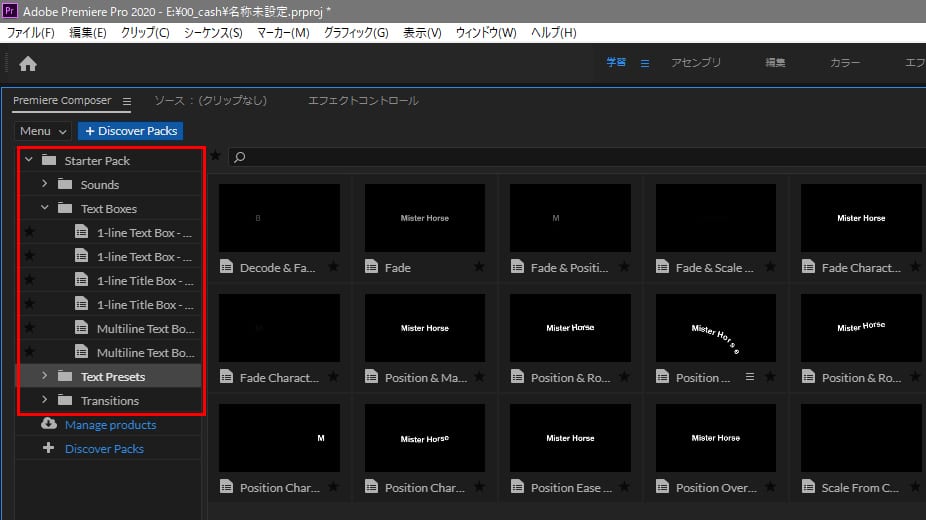926x520 pixels.
Task: Open the workspace menu beside 学習
Action: tap(645, 63)
